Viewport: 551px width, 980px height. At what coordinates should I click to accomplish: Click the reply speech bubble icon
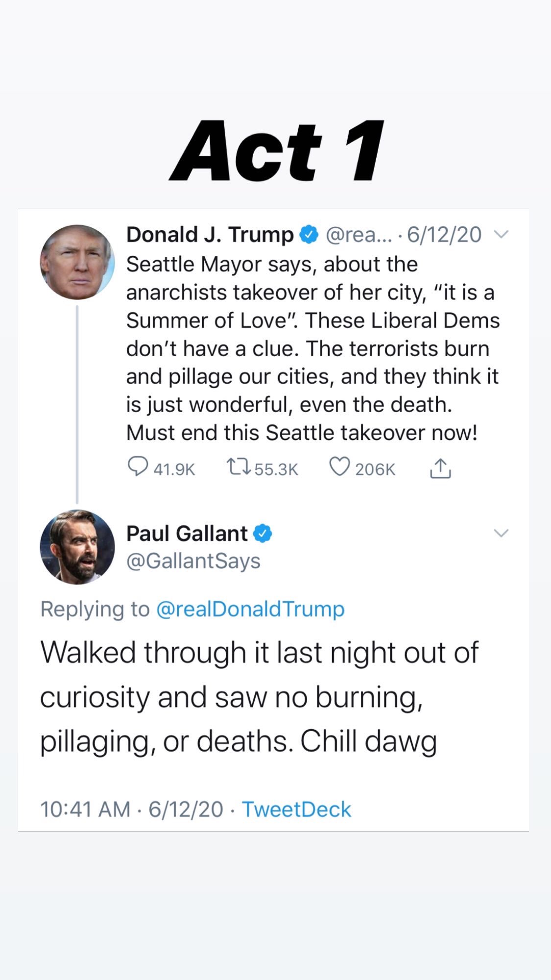pyautogui.click(x=138, y=467)
